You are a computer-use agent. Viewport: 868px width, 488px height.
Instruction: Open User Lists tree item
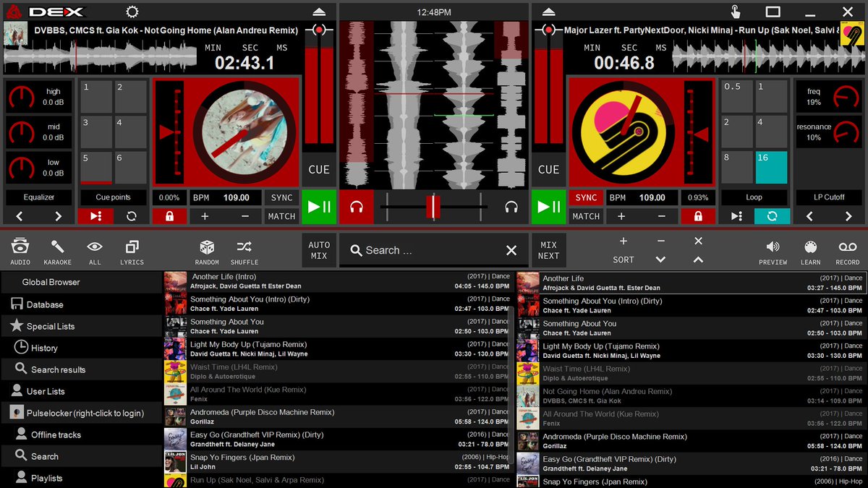81,391
